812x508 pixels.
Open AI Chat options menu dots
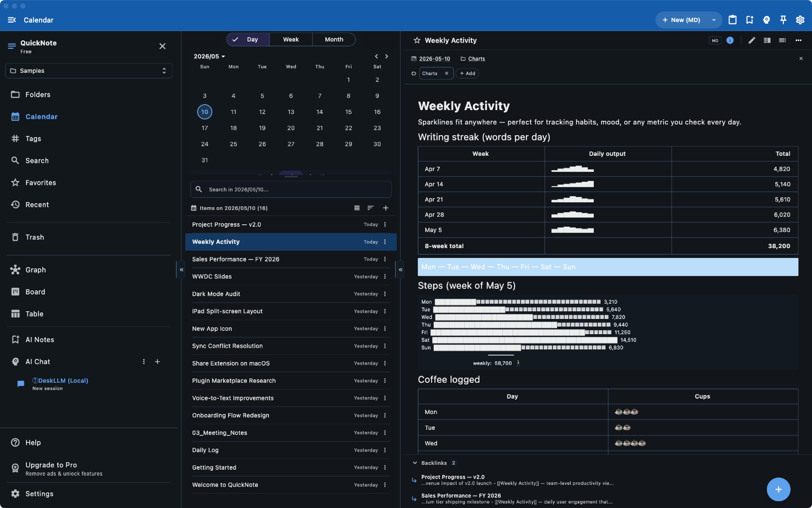(x=144, y=362)
